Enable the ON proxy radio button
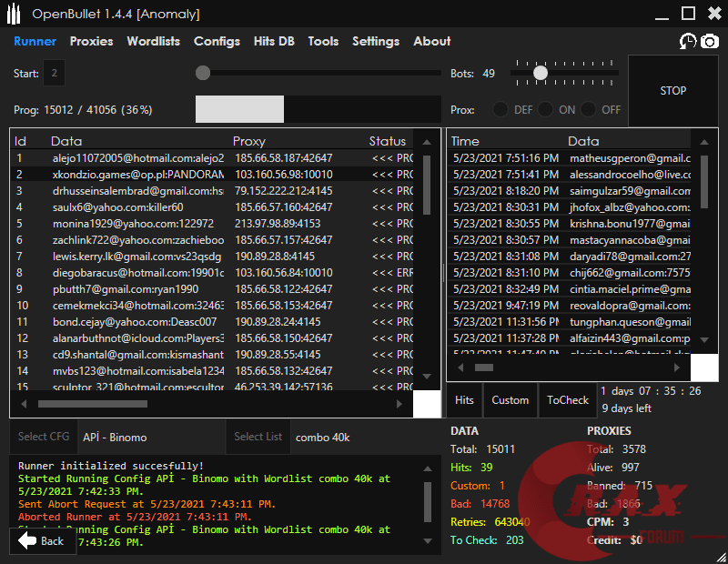This screenshot has height=564, width=728. point(545,109)
